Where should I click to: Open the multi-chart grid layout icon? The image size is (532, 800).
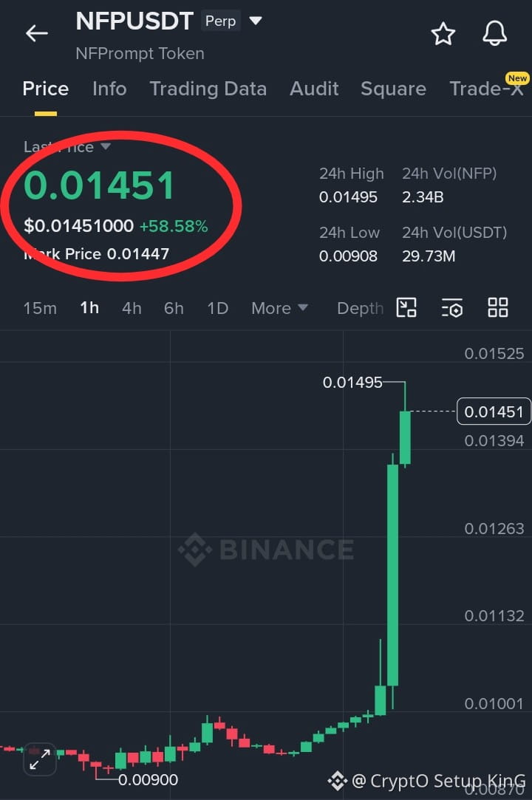coord(498,307)
